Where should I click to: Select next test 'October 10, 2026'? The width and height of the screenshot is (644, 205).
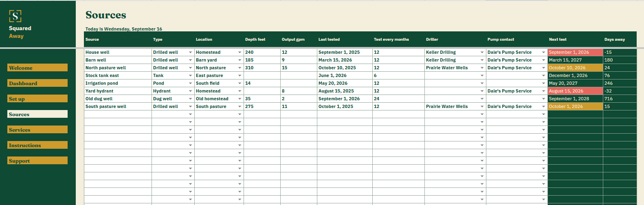(575, 68)
